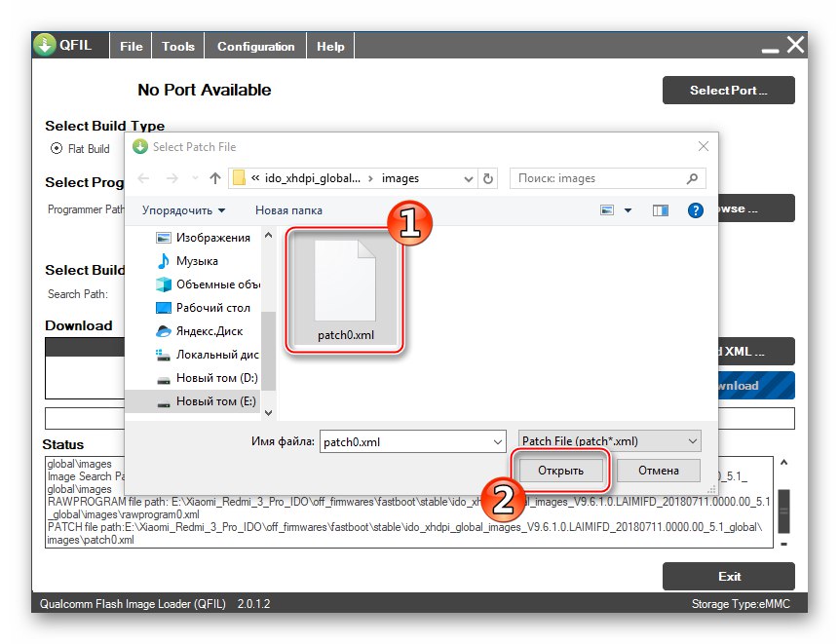
Task: Close the Select Patch File dialog
Action: pos(704,146)
